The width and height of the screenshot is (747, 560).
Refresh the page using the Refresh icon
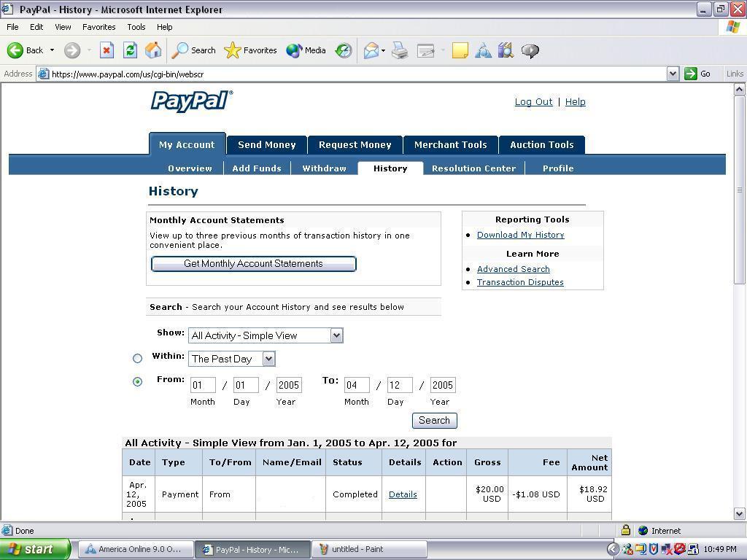(x=130, y=50)
